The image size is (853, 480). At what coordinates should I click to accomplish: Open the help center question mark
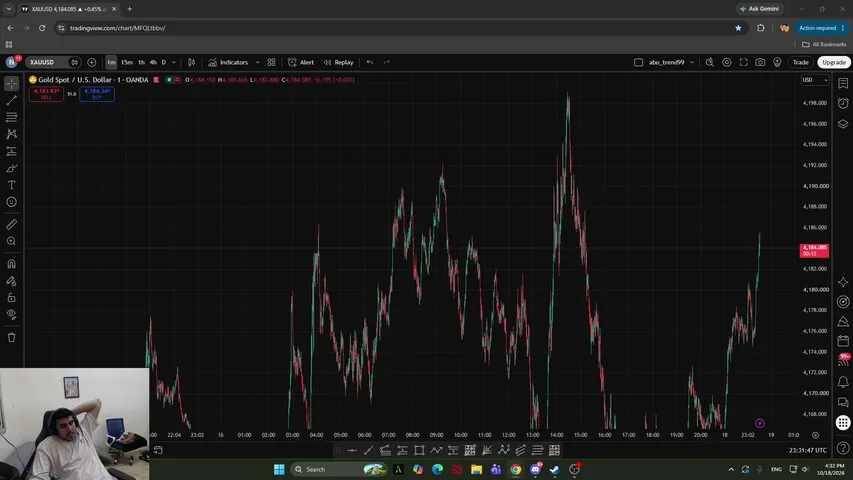(x=843, y=448)
